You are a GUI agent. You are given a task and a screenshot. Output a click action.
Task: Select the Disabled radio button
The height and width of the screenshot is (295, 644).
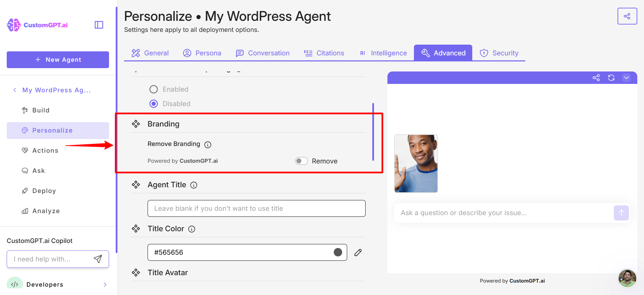154,104
